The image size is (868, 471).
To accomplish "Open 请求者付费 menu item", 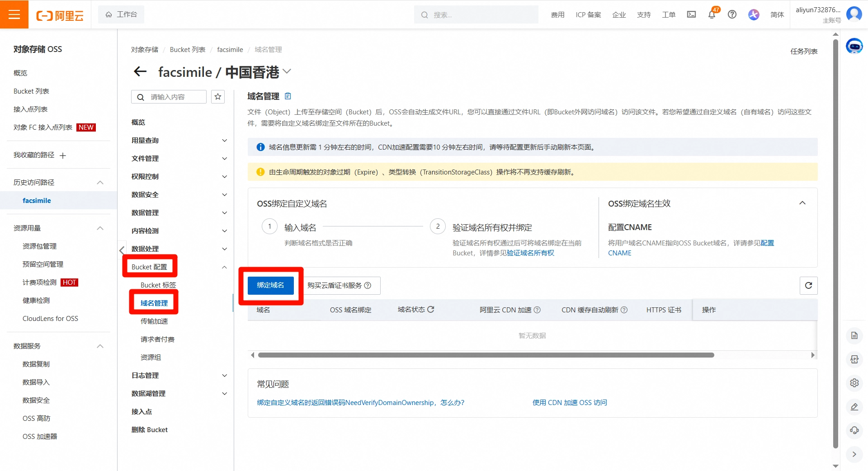I will pos(157,339).
